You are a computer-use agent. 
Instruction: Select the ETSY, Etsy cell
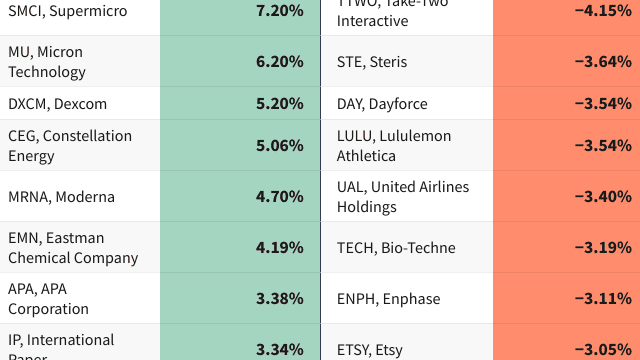tap(407, 342)
